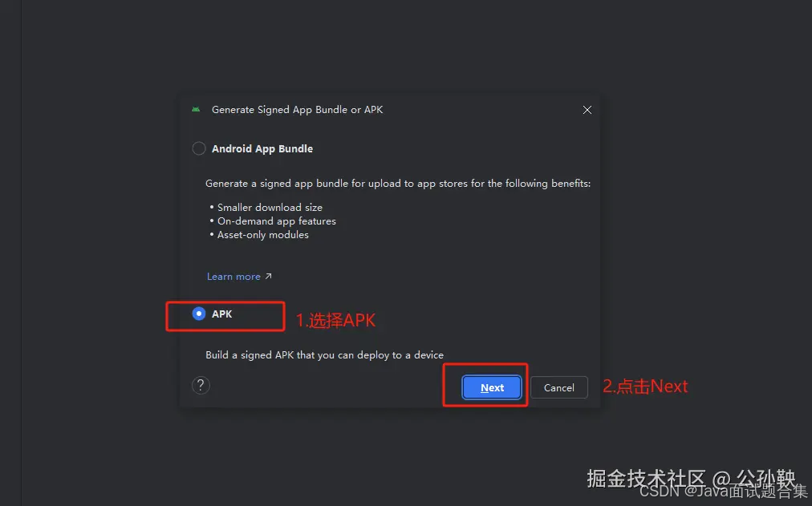The width and height of the screenshot is (812, 506).
Task: Select the APK radio button
Action: (x=199, y=314)
